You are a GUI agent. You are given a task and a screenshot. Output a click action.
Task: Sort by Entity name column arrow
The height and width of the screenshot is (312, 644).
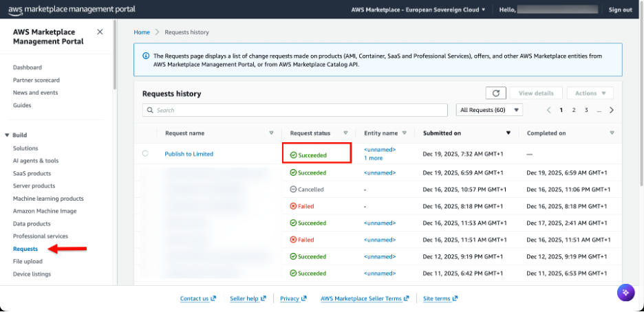pos(404,133)
